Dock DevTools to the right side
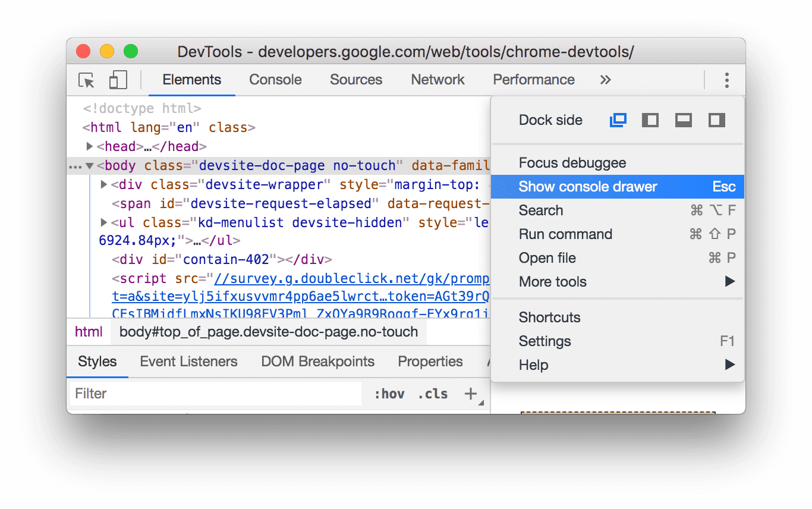This screenshot has width=812, height=509. [716, 120]
